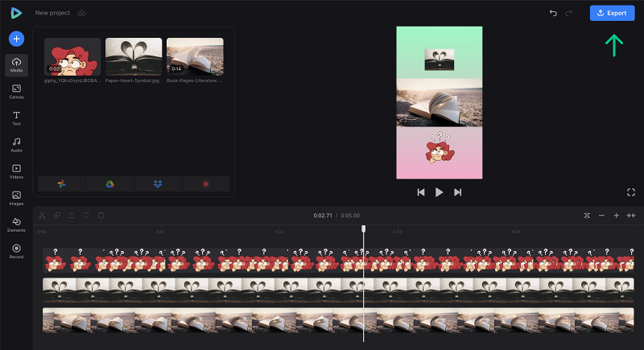
Task: Click the red record import button
Action: [206, 184]
